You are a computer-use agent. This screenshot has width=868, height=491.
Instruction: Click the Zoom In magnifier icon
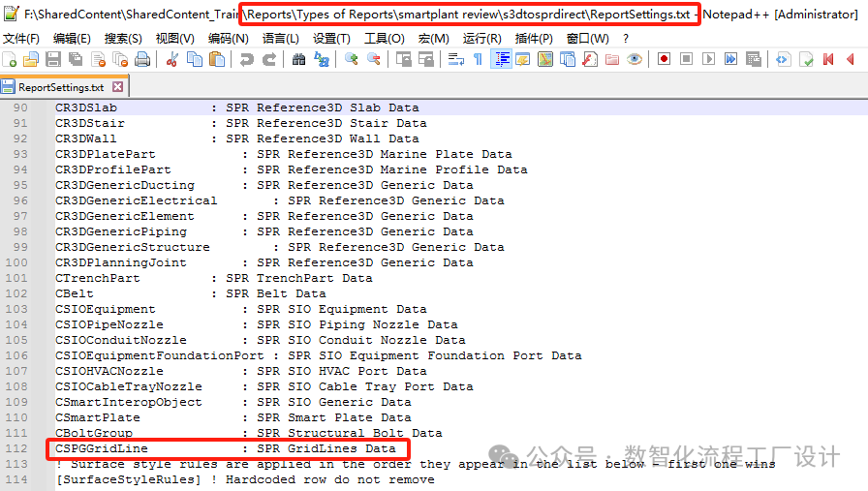pyautogui.click(x=351, y=59)
